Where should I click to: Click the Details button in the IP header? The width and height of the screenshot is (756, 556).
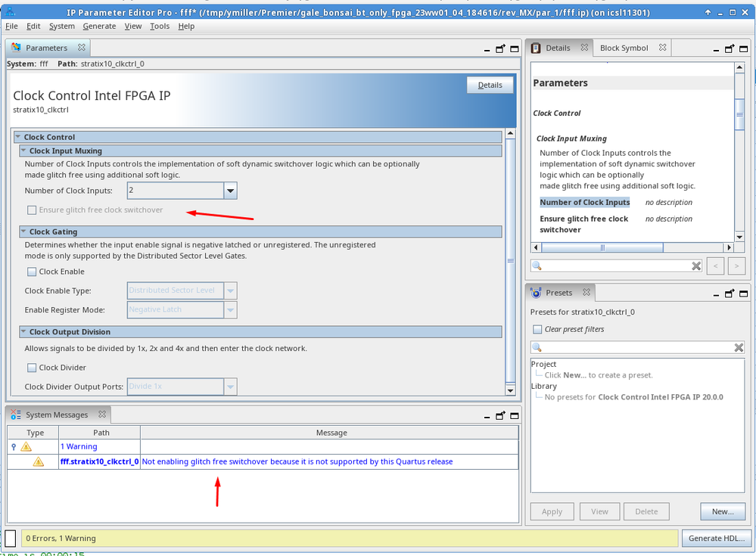[490, 85]
